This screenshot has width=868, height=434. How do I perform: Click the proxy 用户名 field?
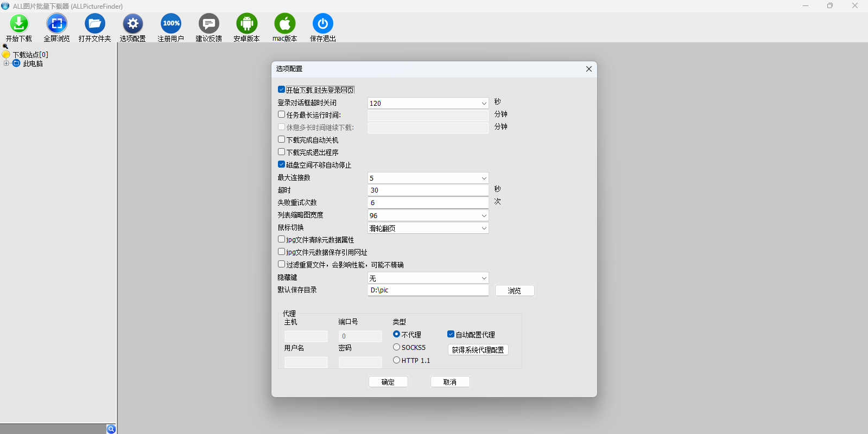tap(306, 362)
